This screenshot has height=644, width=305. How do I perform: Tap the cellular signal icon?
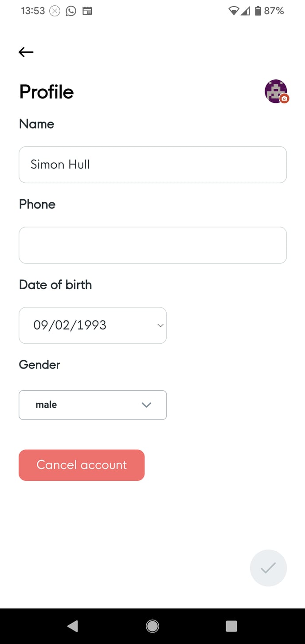click(x=246, y=11)
